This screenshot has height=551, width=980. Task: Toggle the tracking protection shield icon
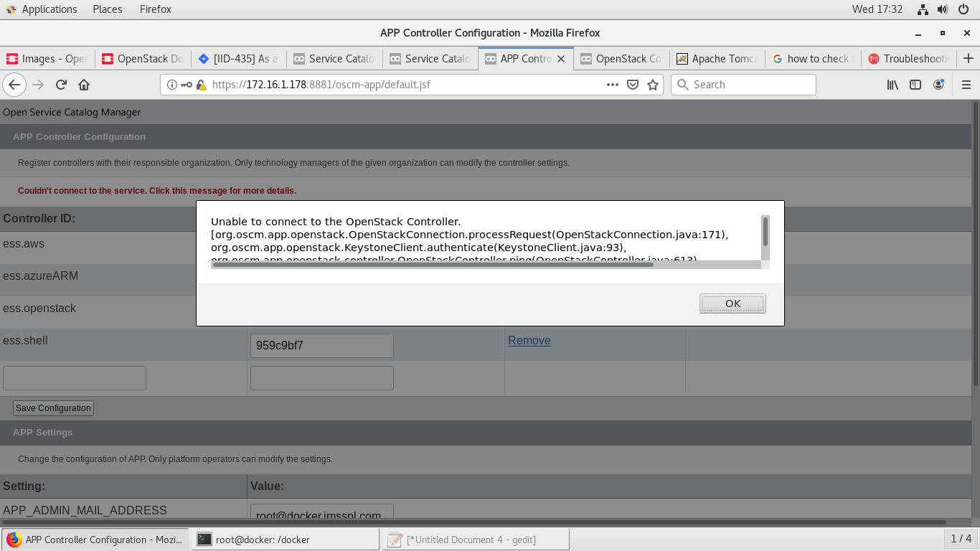632,85
